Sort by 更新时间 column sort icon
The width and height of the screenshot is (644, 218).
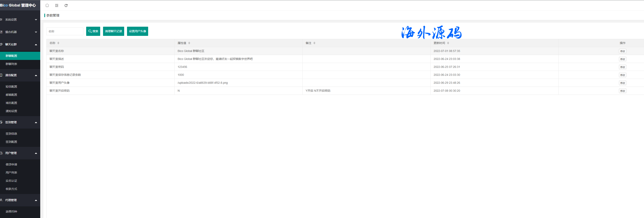tap(448, 43)
